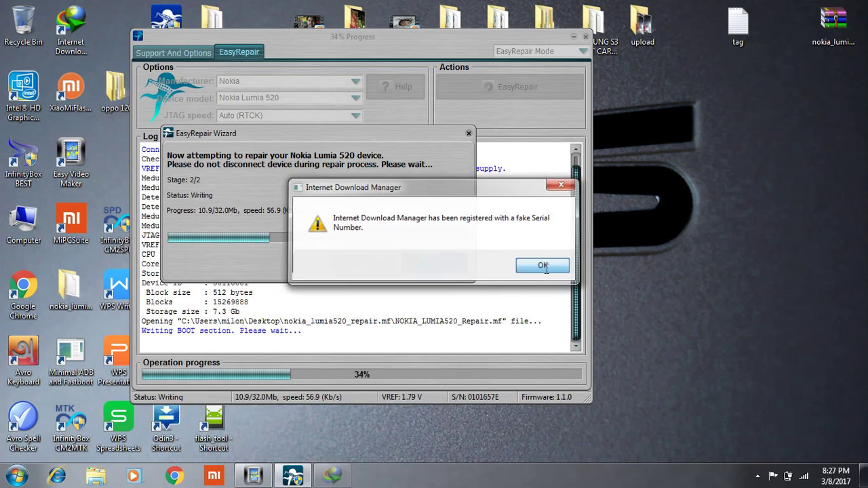Open MiPCSuite desktop shortcut

(71, 224)
